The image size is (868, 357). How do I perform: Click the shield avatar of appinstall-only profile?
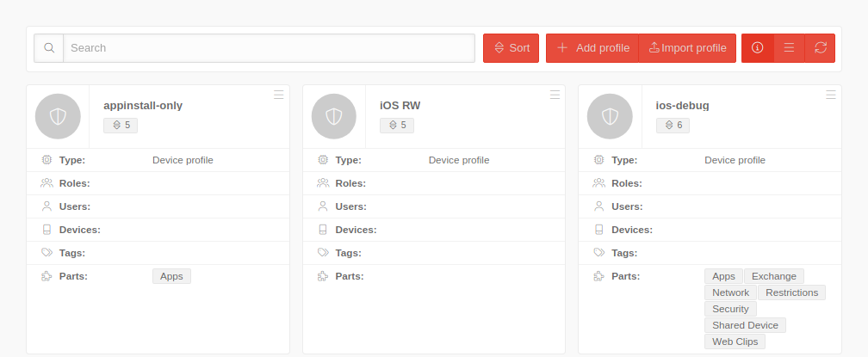pyautogui.click(x=58, y=116)
